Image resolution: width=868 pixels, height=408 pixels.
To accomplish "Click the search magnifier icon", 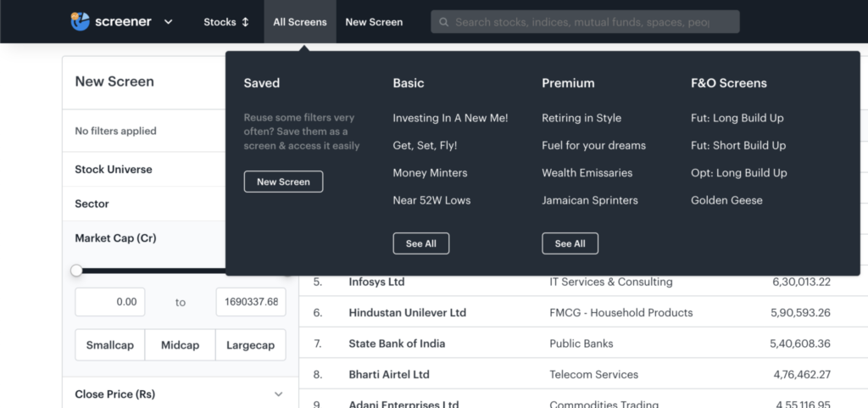I will pyautogui.click(x=443, y=22).
